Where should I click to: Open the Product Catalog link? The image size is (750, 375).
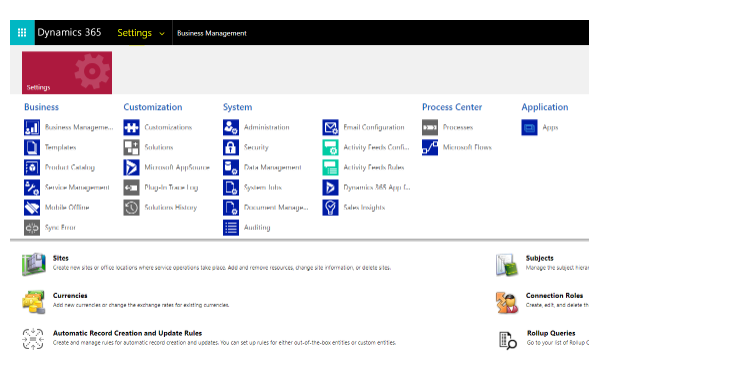click(70, 168)
